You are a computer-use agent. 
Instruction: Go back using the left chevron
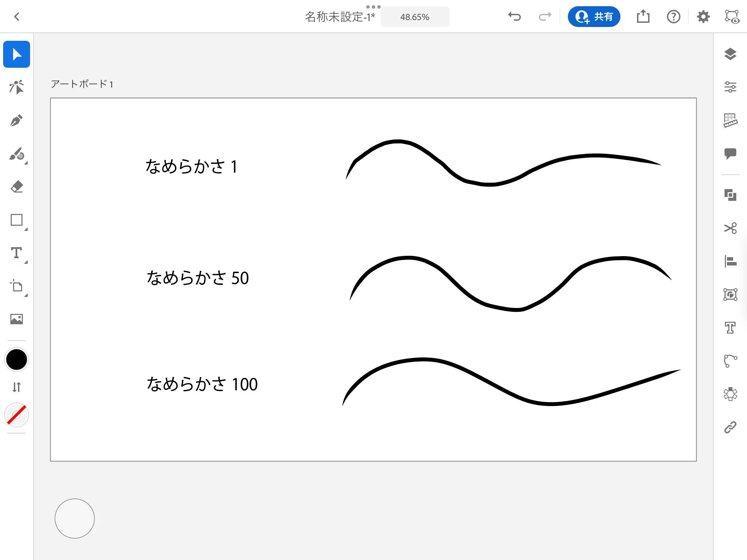pos(17,17)
